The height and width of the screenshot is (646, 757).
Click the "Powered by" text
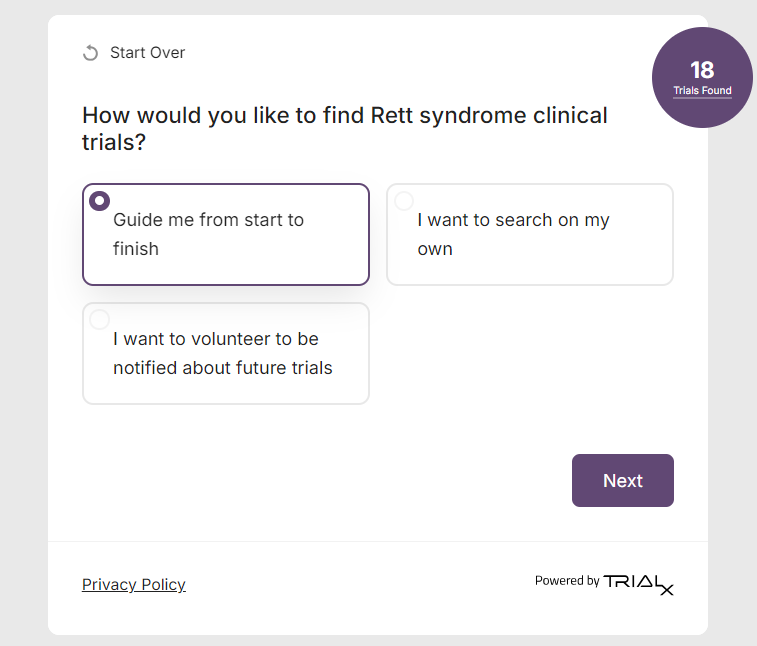[x=567, y=581]
